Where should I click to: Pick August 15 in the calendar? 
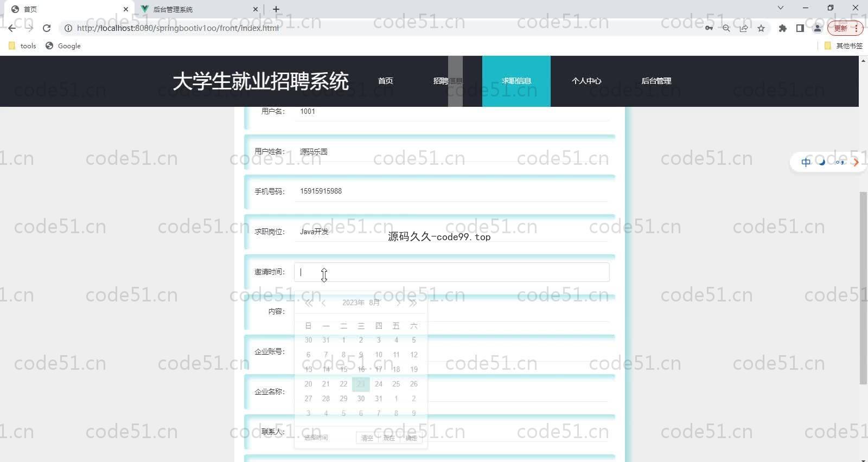click(x=343, y=369)
